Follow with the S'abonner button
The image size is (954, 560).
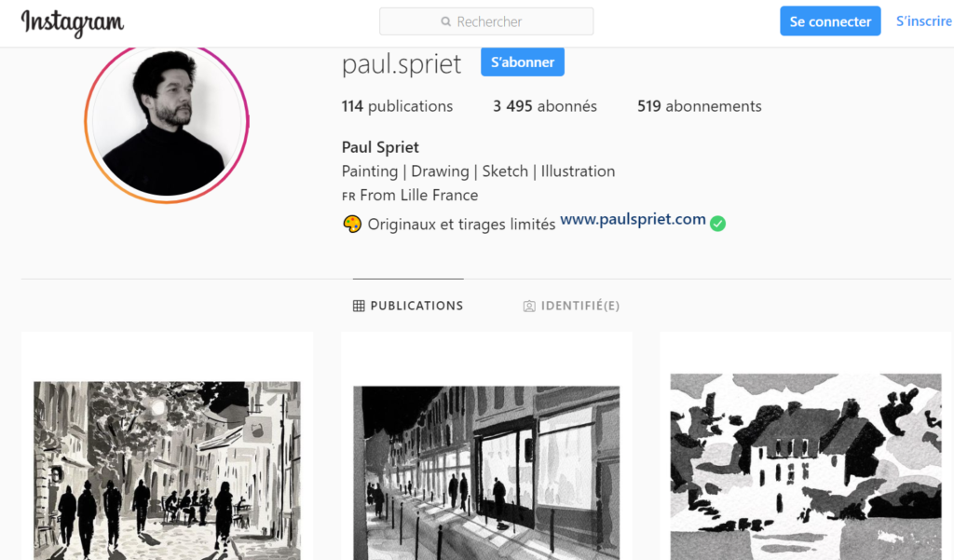(x=523, y=62)
